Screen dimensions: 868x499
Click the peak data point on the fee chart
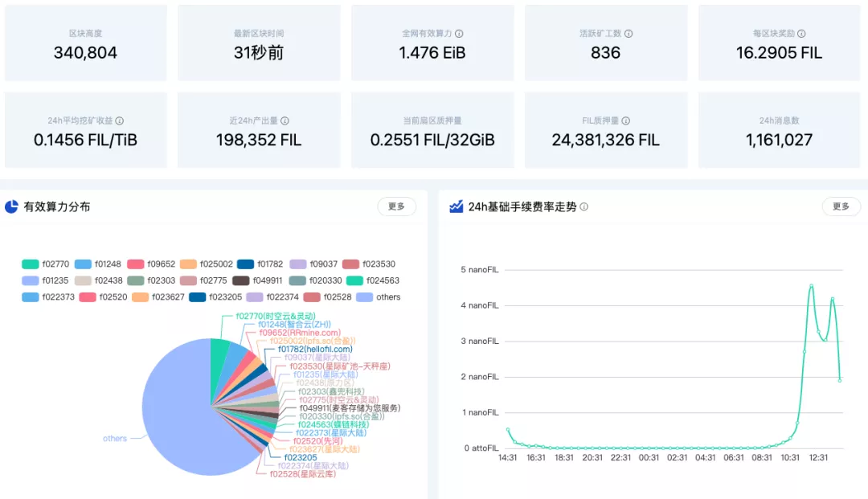810,285
